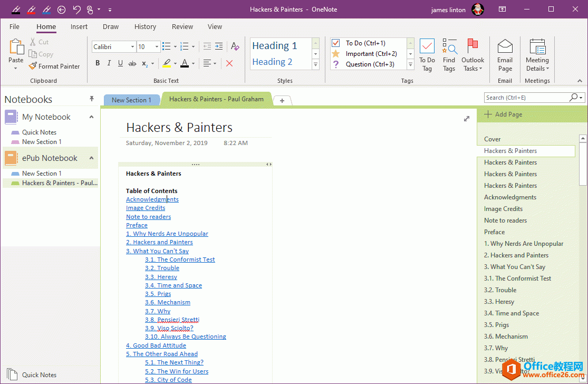The width and height of the screenshot is (588, 384).
Task: Collapse the My Notebook section
Action: point(91,117)
